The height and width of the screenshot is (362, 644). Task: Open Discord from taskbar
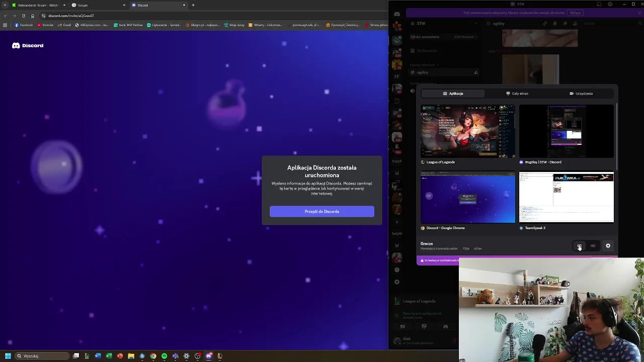pos(209,356)
